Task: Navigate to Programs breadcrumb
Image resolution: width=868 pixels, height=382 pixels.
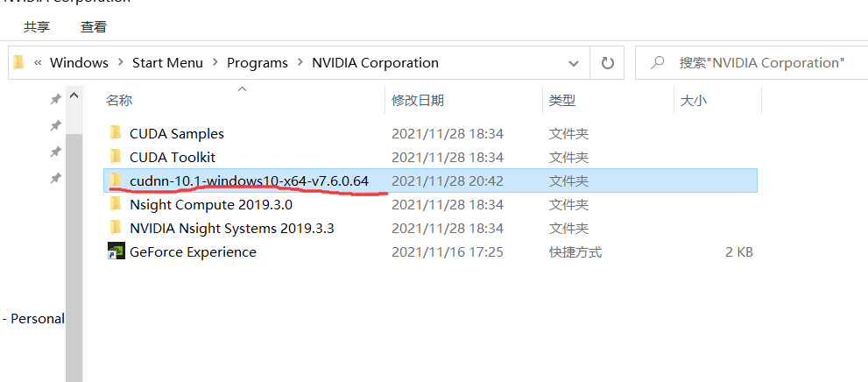Action: coord(258,62)
